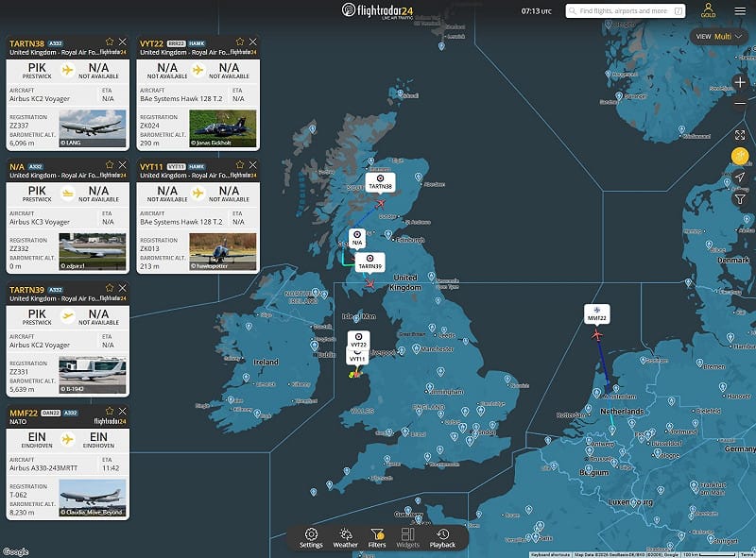Close the N/A ZZ332 flight card
The height and width of the screenshot is (558, 756).
(123, 165)
